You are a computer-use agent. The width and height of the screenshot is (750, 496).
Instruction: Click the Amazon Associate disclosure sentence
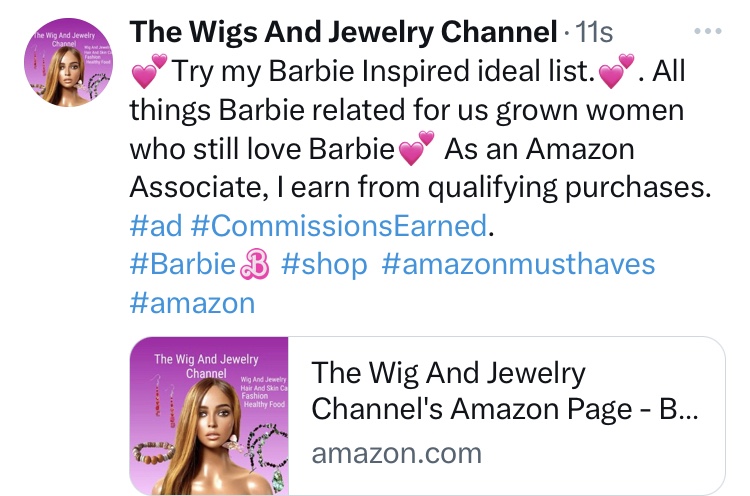[420, 167]
